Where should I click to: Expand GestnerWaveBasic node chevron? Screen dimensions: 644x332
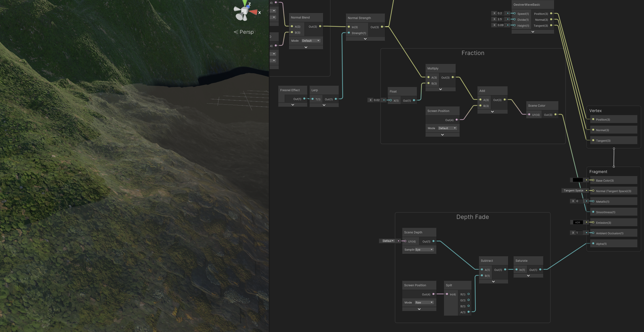point(533,32)
